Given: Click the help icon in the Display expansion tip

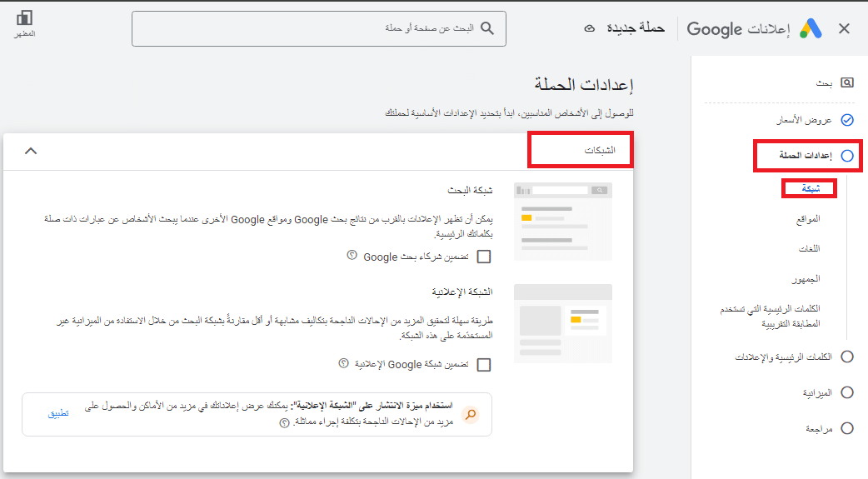Looking at the screenshot, I should pyautogui.click(x=284, y=423).
